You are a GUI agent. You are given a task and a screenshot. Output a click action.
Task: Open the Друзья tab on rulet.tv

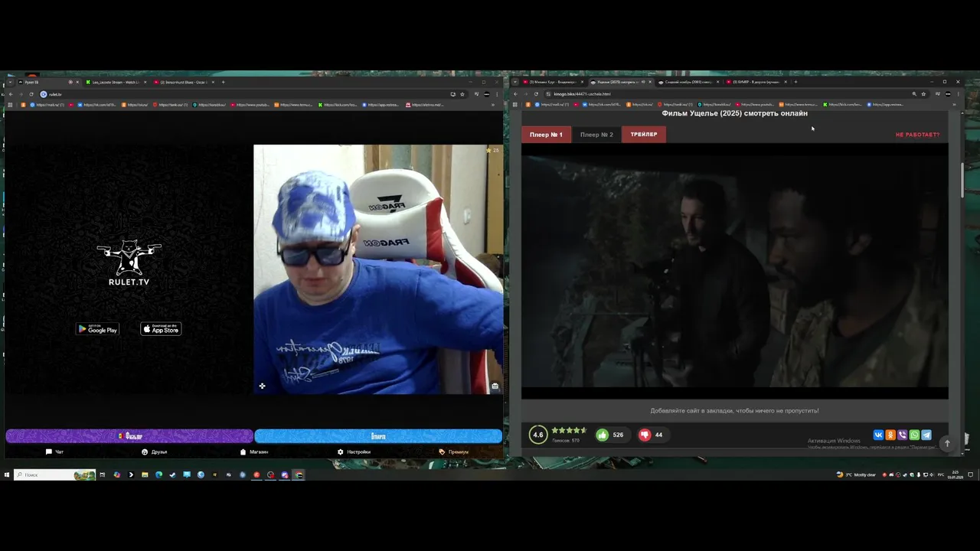(154, 452)
